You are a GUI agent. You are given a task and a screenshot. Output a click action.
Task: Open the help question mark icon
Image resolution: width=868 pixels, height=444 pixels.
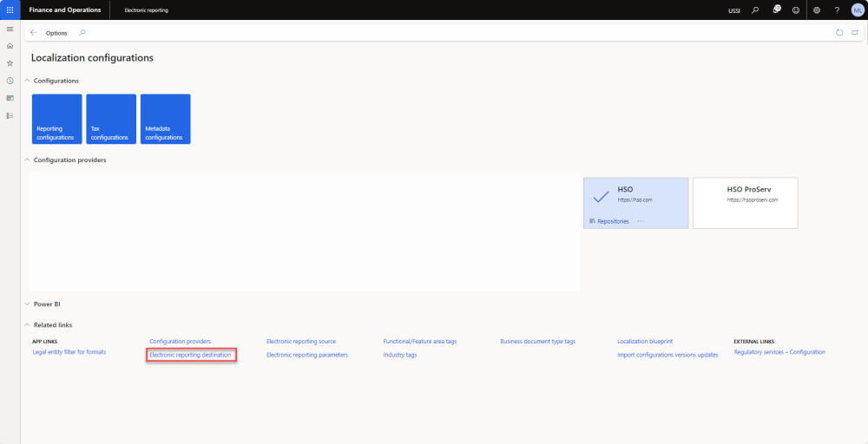[x=837, y=10]
